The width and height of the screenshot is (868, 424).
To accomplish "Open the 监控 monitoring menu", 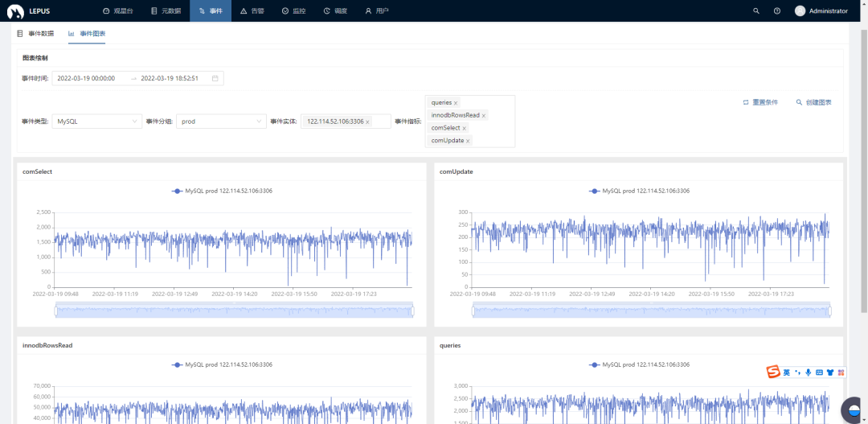I will (x=293, y=11).
